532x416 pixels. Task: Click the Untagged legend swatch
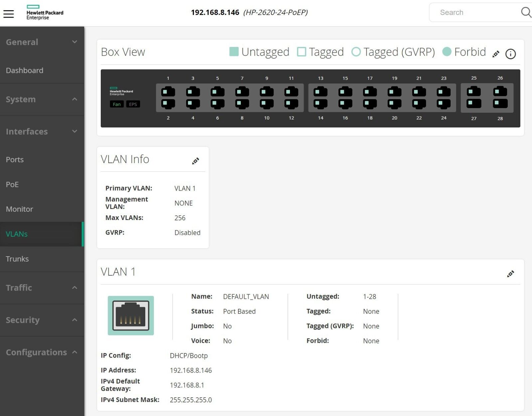coord(234,52)
